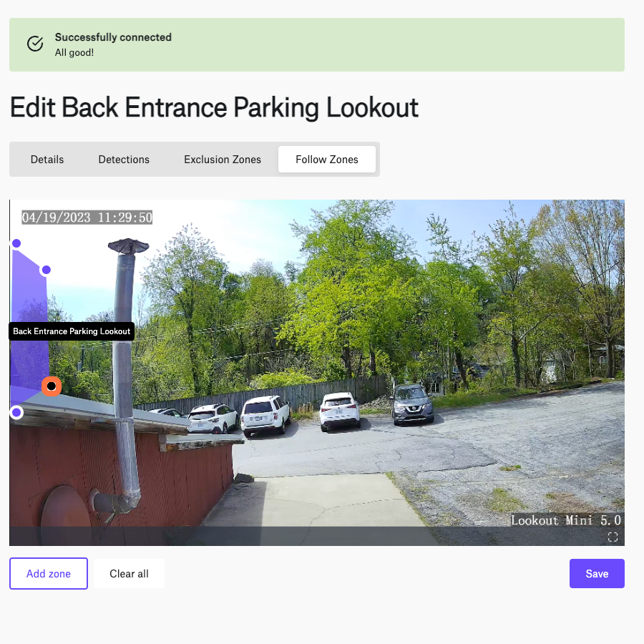This screenshot has height=644, width=644.
Task: Select the orange active zone handle
Action: tap(52, 386)
